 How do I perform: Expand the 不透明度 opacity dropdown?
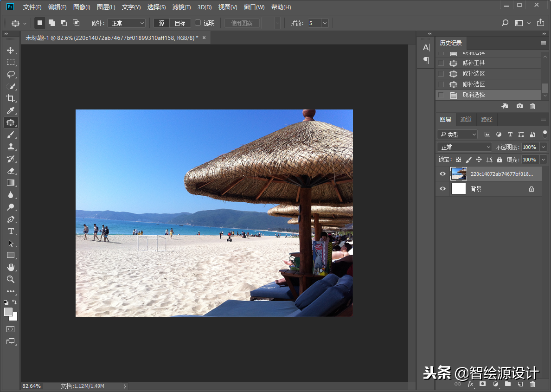pyautogui.click(x=543, y=147)
